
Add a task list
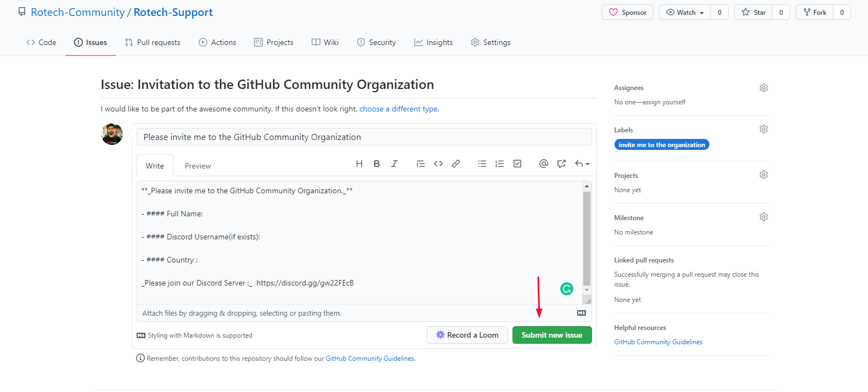[x=517, y=164]
